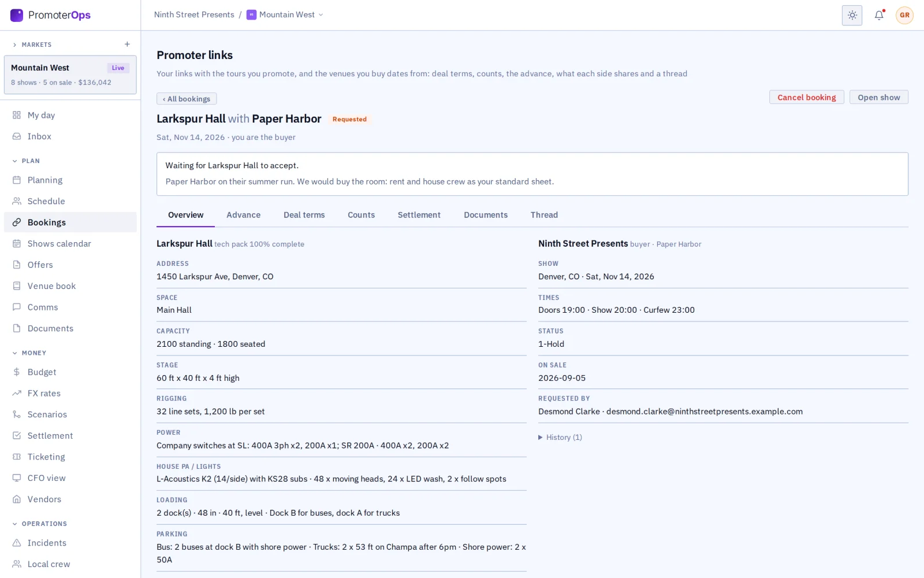
Task: Open My day from the sidebar
Action: pyautogui.click(x=70, y=115)
